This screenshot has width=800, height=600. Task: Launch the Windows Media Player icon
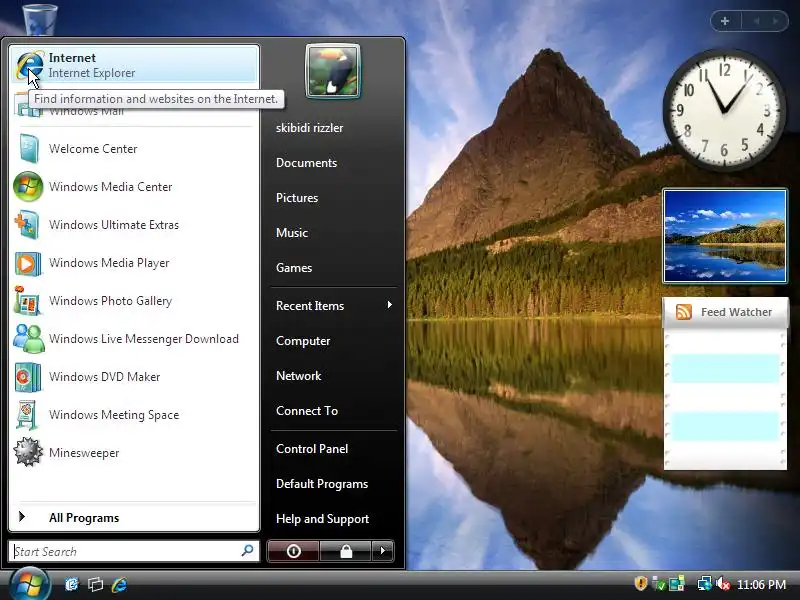28,263
